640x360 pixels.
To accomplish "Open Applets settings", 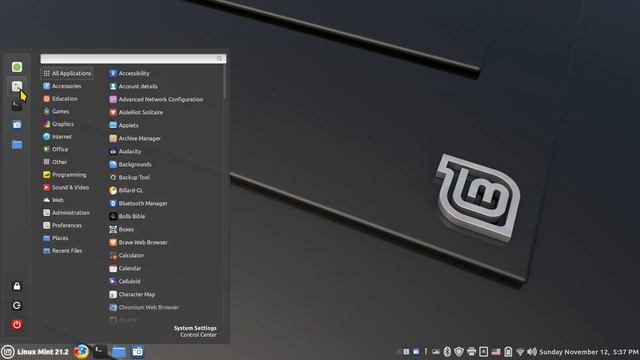I will [x=124, y=125].
